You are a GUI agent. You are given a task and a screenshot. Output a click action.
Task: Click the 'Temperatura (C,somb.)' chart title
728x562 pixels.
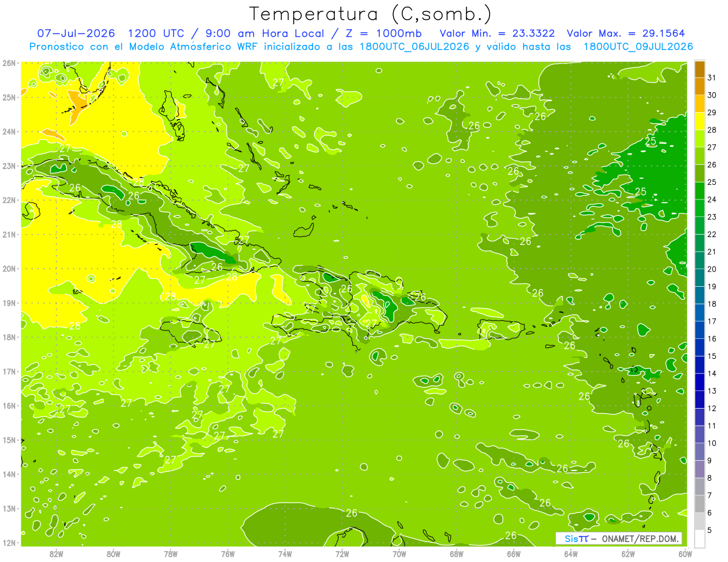coord(371,14)
